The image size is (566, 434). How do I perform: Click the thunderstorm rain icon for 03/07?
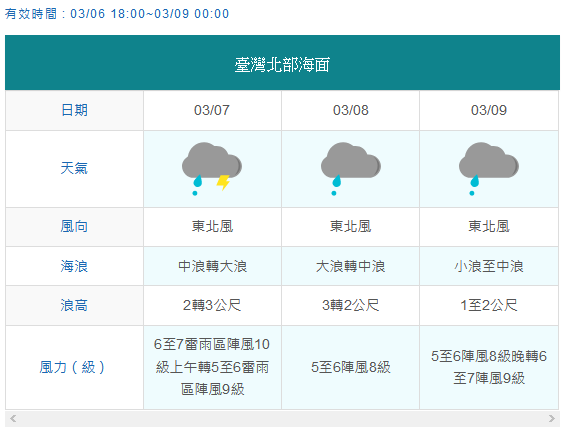coord(212,169)
